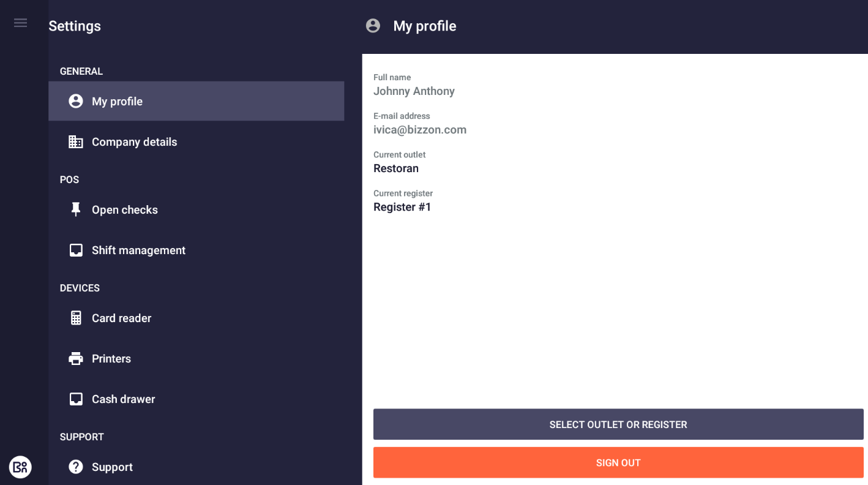Open Printers settings

tap(196, 359)
